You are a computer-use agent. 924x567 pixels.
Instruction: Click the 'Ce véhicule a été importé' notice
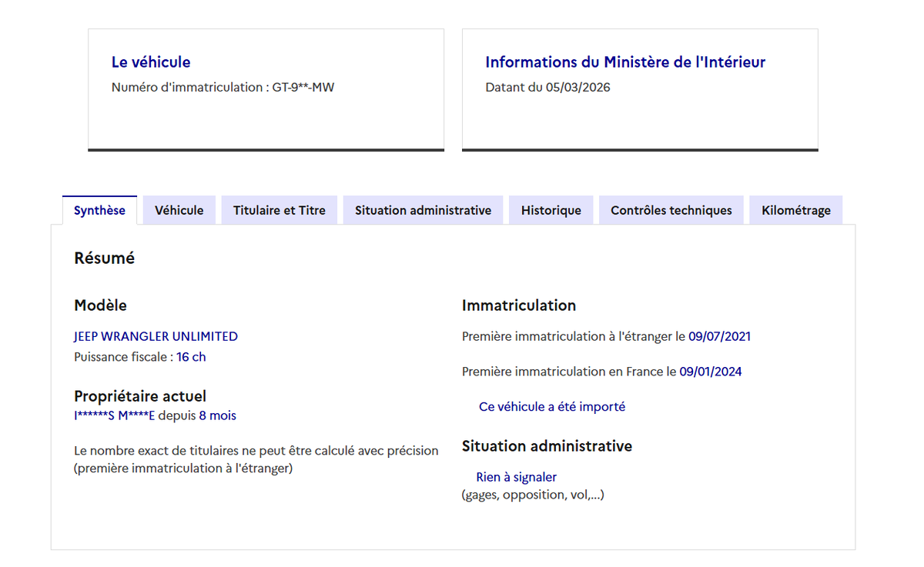pos(551,406)
